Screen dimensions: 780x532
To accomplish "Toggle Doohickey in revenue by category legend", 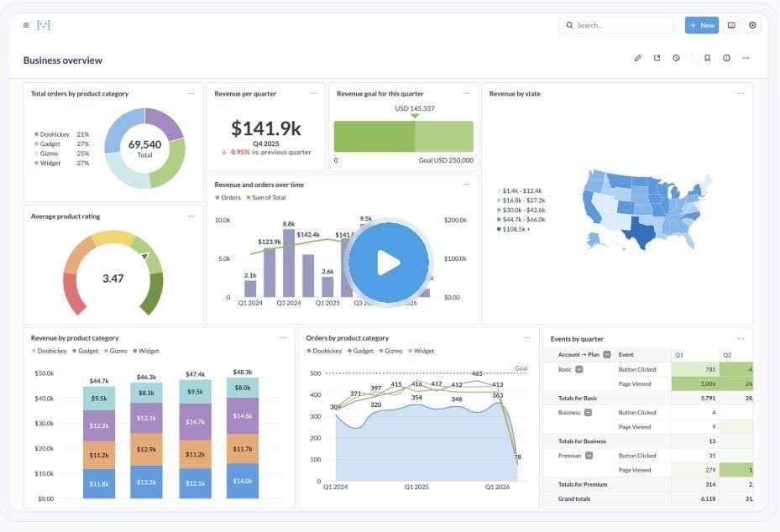I will pos(50,351).
